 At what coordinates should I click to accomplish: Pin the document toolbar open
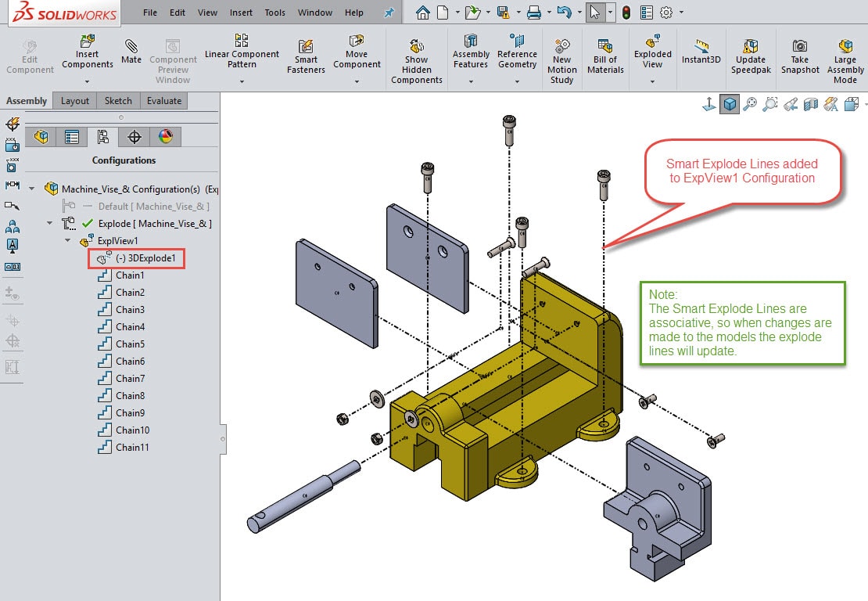pos(389,12)
